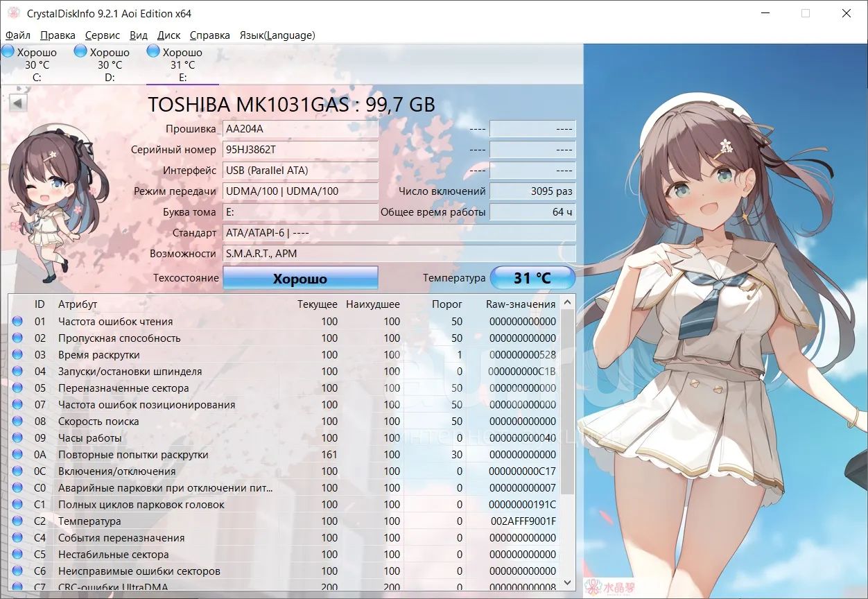Image resolution: width=868 pixels, height=599 pixels.
Task: Open the Справка menu
Action: (x=210, y=35)
